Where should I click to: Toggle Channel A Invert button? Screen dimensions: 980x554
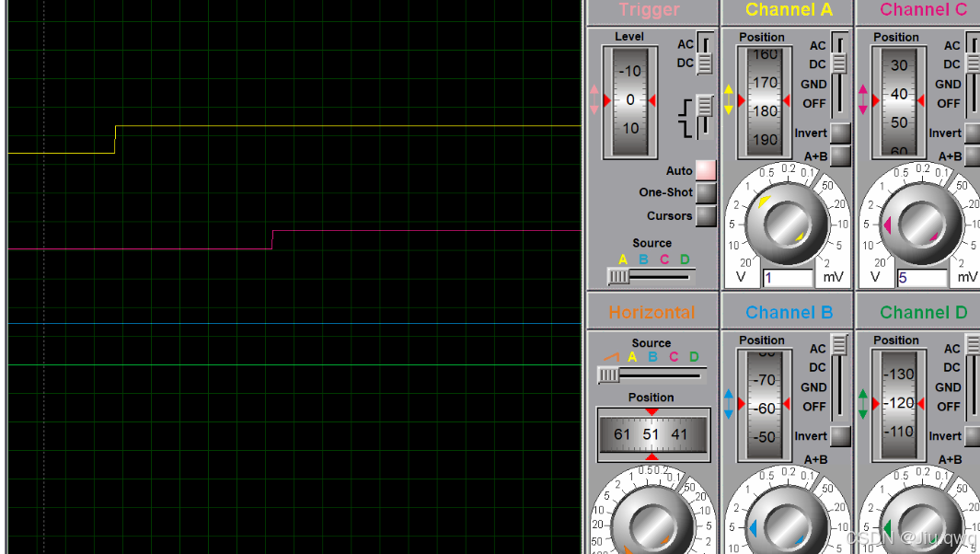tap(840, 133)
